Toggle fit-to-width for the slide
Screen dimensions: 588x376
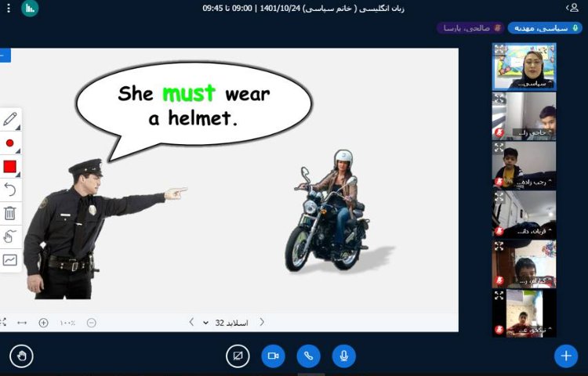(x=22, y=323)
